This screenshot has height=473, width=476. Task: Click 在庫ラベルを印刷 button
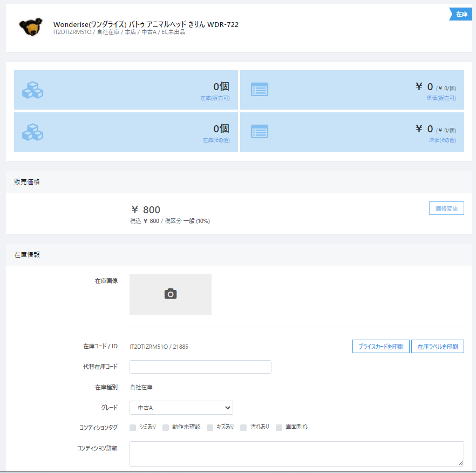438,347
